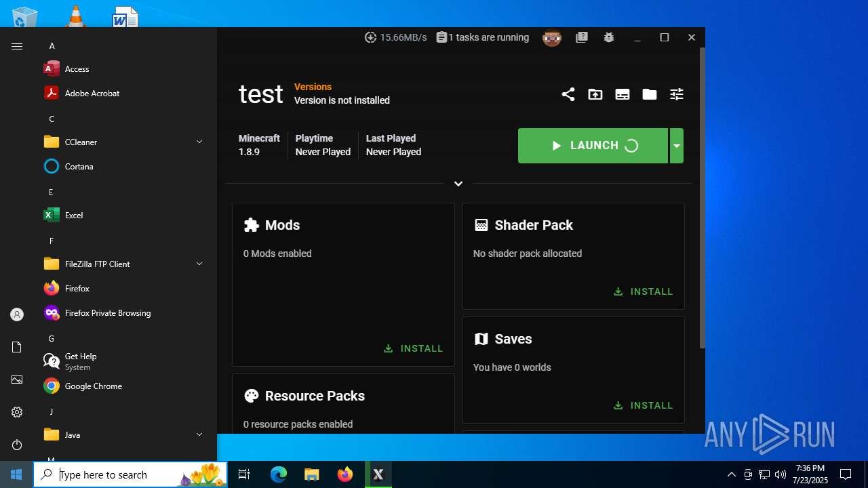
Task: Open the notification center icon
Action: pos(846,474)
